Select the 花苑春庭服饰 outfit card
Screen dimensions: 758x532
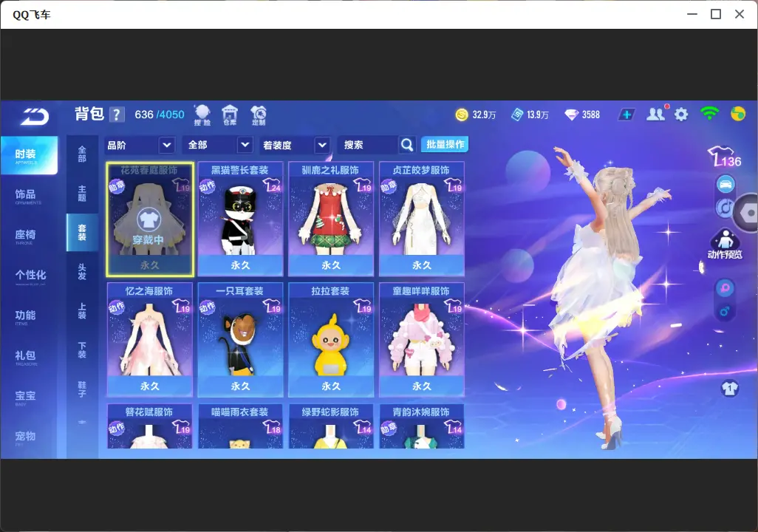pyautogui.click(x=150, y=219)
